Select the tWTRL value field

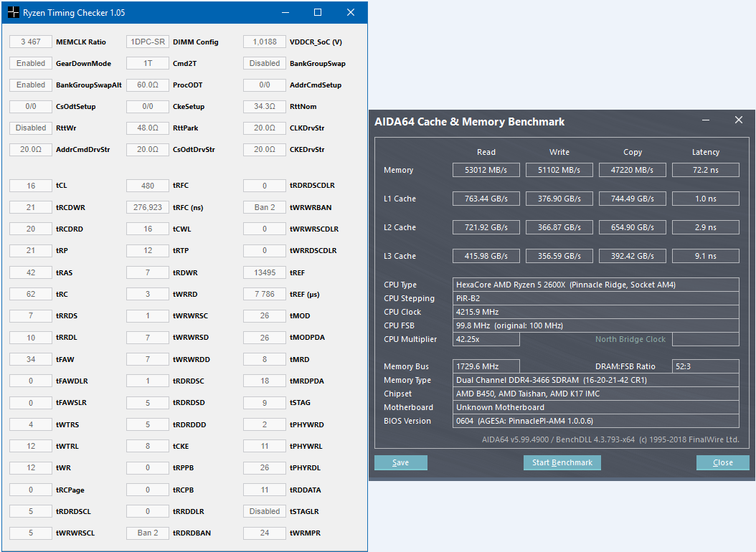31,446
